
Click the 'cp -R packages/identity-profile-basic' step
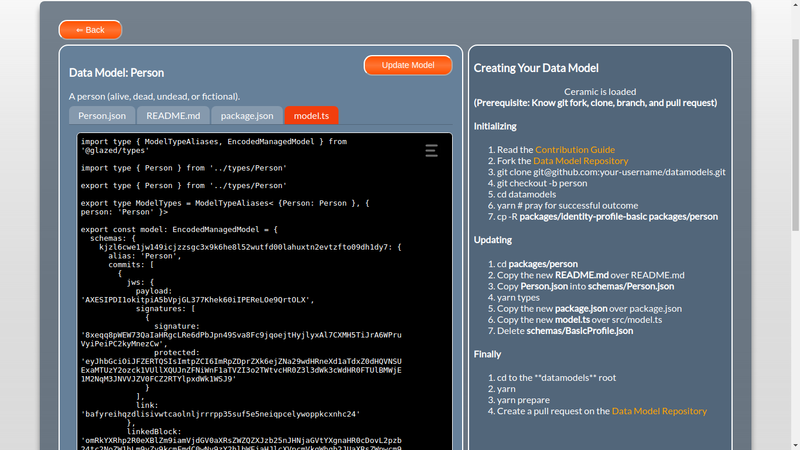(x=607, y=217)
